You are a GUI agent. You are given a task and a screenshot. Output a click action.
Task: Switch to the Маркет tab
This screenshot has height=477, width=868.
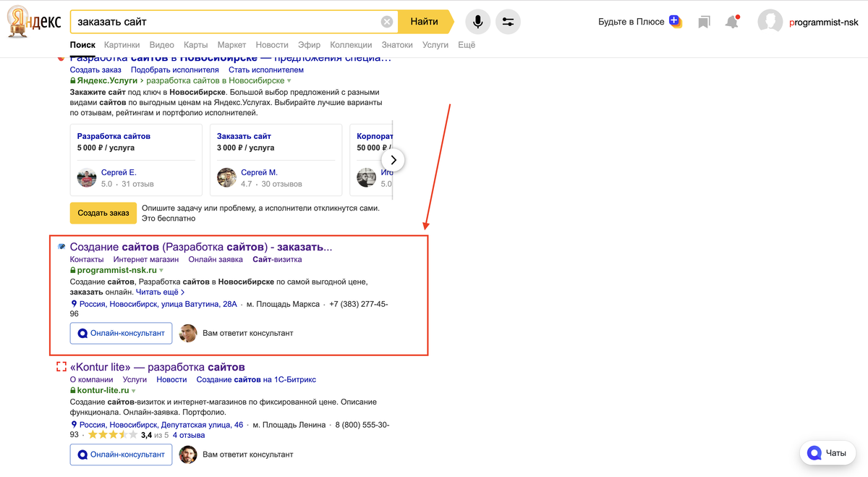[x=231, y=45]
